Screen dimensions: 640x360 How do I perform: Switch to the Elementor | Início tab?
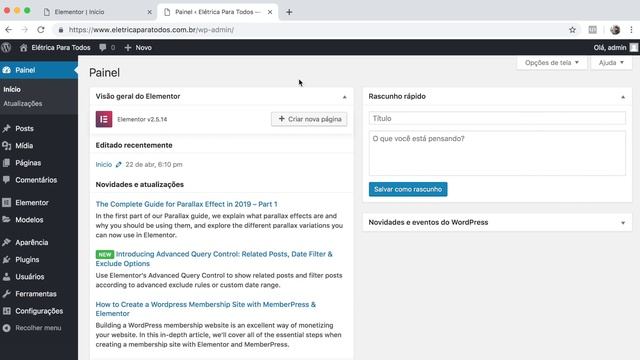(x=98, y=12)
